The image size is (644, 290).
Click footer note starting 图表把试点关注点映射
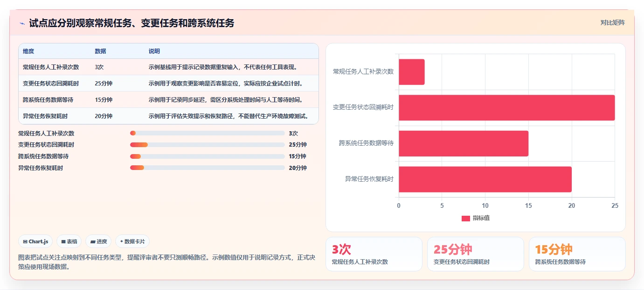click(166, 262)
